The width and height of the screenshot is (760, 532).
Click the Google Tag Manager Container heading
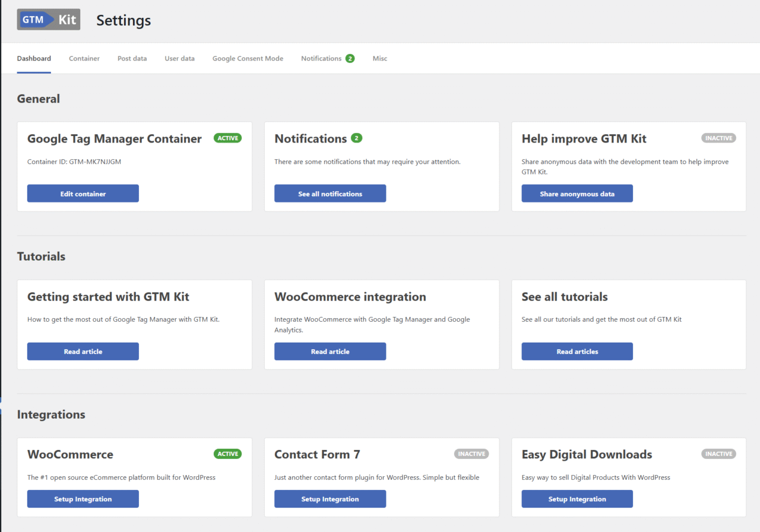115,139
